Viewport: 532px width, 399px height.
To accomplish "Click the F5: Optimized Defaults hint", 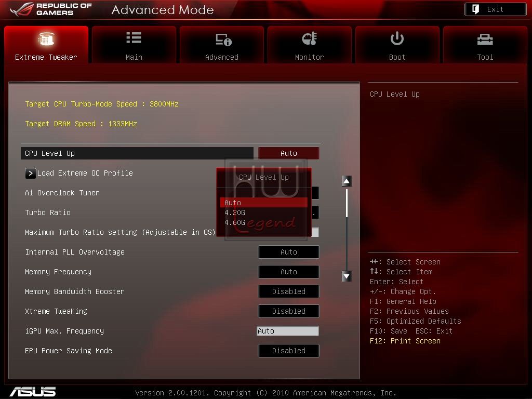I will click(416, 321).
